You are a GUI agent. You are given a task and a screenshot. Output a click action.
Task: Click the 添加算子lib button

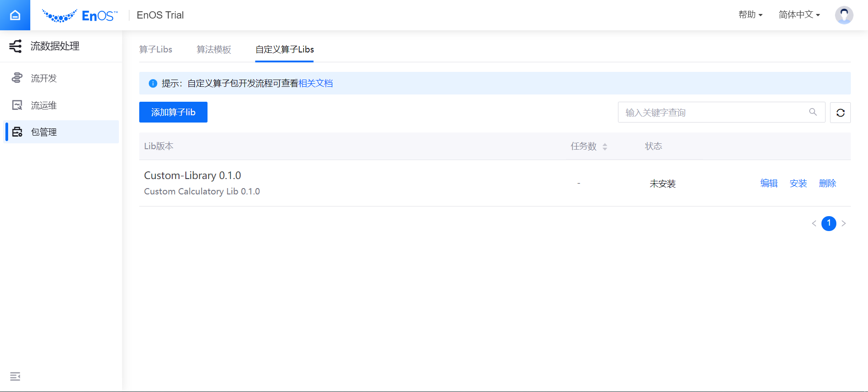tap(173, 112)
